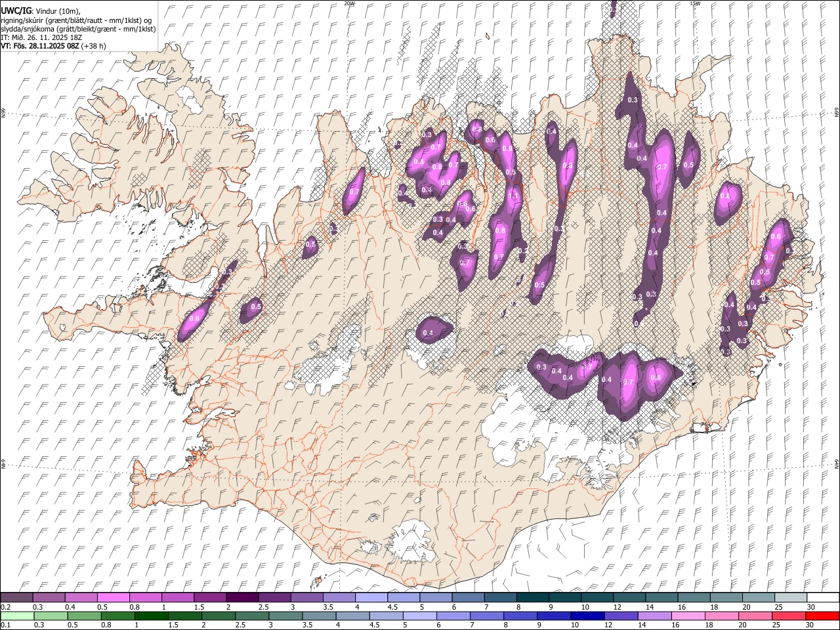Select the snow legend swatch between 8 and 9
This screenshot has width=840, height=630.
pyautogui.click(x=532, y=597)
